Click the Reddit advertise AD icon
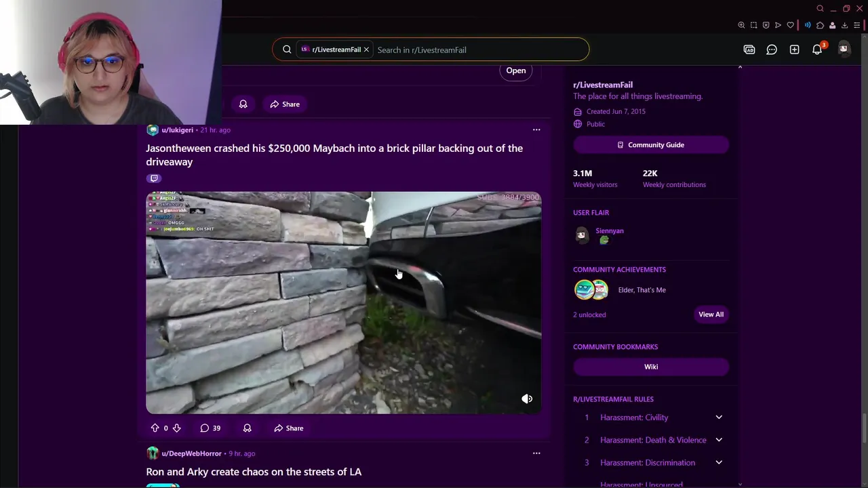This screenshot has height=488, width=868. pos(749,49)
